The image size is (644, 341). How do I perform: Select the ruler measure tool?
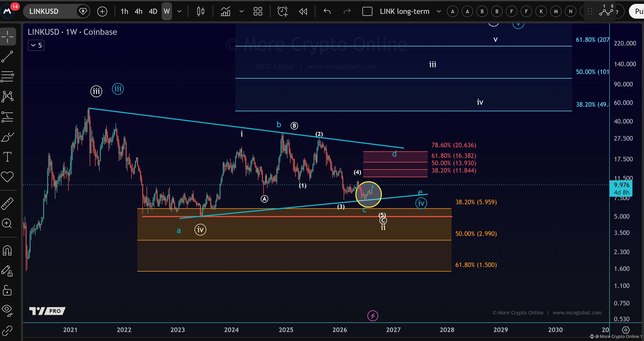pos(8,203)
